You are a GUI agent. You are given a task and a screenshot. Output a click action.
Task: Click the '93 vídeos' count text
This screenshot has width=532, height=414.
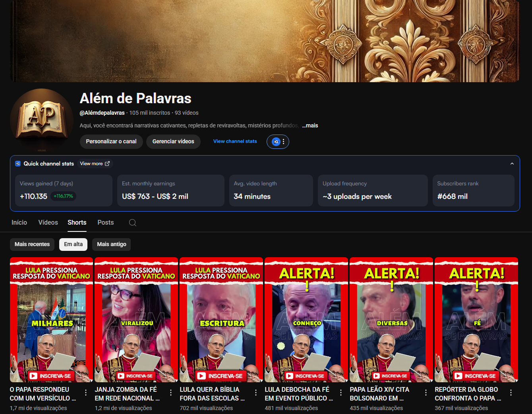click(187, 113)
